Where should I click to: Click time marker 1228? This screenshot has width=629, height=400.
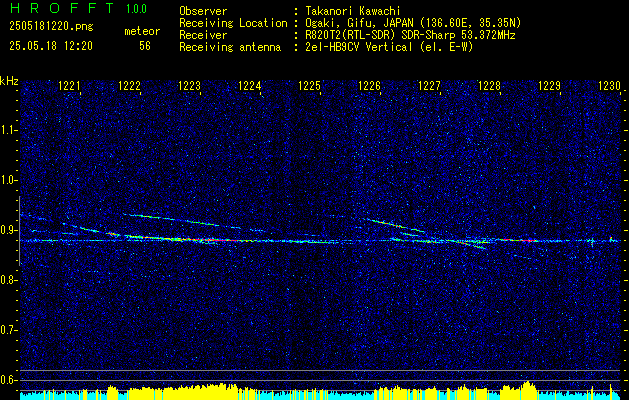pos(489,86)
